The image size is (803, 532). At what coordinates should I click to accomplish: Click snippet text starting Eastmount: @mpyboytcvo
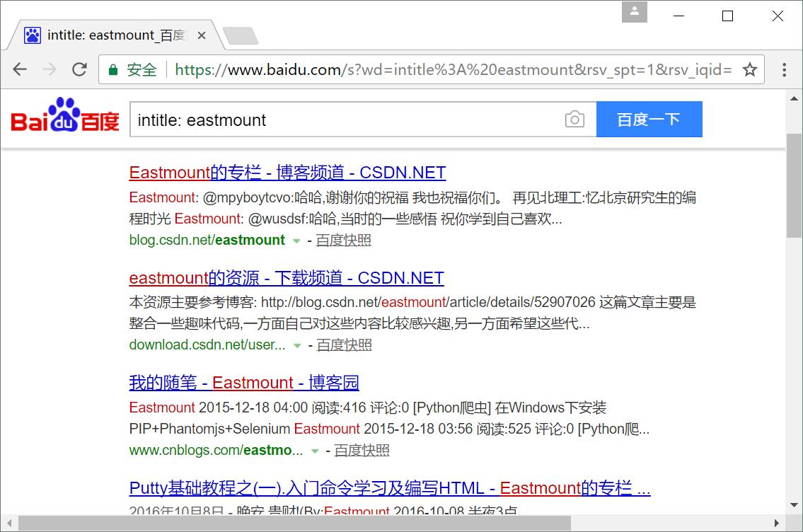(412, 208)
